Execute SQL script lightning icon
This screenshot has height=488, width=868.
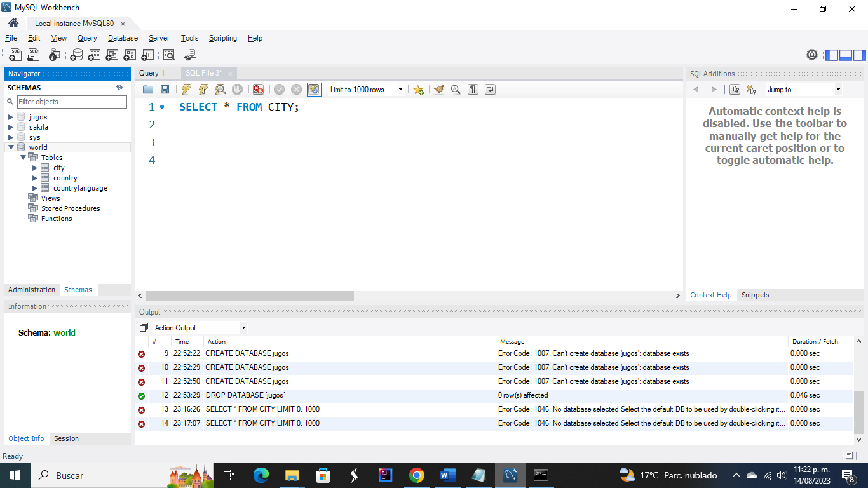(186, 90)
